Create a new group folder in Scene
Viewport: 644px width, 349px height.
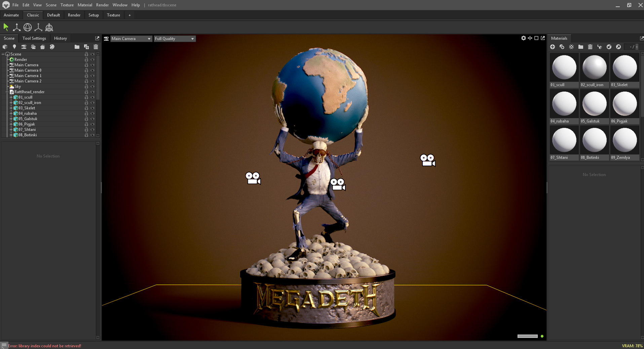(x=77, y=47)
